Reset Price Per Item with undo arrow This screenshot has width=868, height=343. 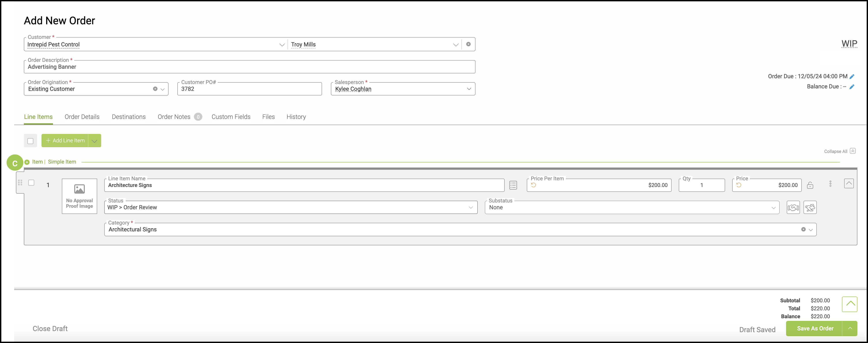point(533,185)
